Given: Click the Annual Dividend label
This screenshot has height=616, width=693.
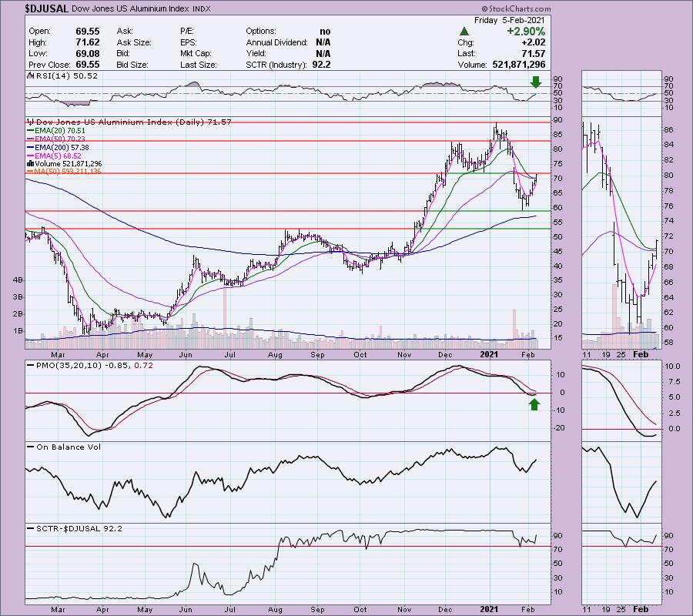Looking at the screenshot, I should point(276,42).
